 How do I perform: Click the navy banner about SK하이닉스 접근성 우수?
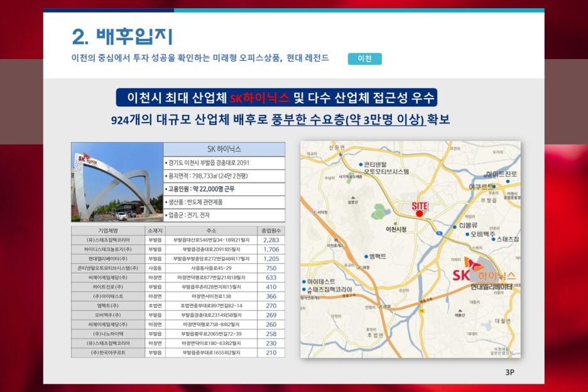coord(276,97)
